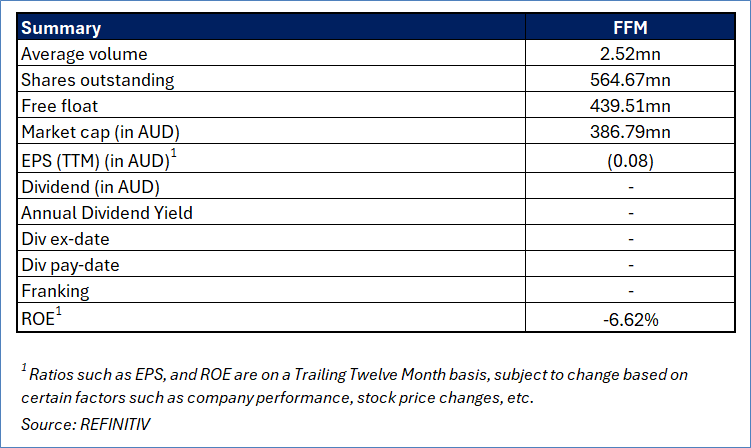This screenshot has width=751, height=448.
Task: Click the Average volume row label
Action: tap(84, 54)
